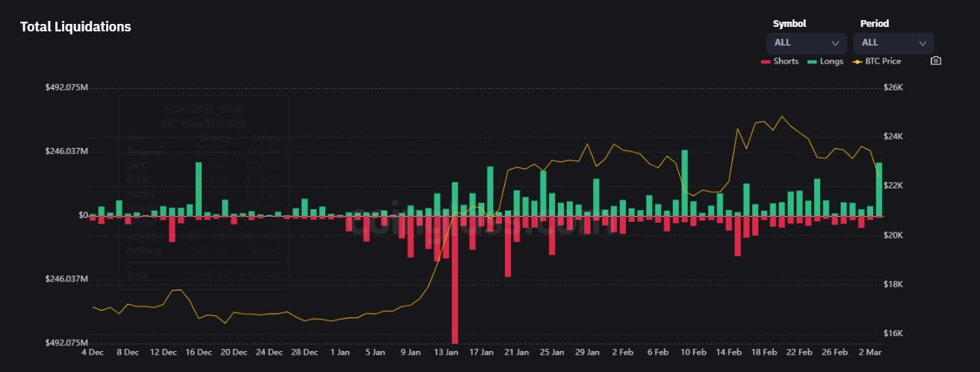Click the 18 Feb date label
The image size is (980, 372).
[764, 351]
